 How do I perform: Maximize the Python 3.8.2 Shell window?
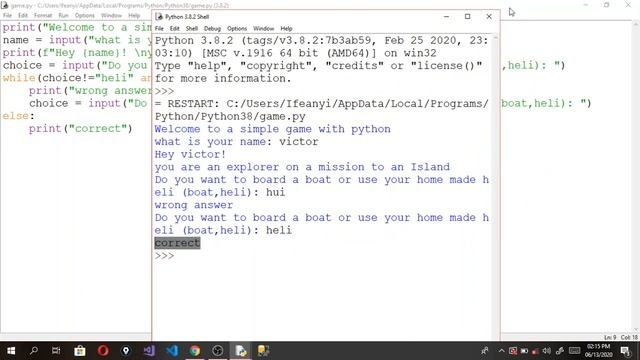(467, 16)
